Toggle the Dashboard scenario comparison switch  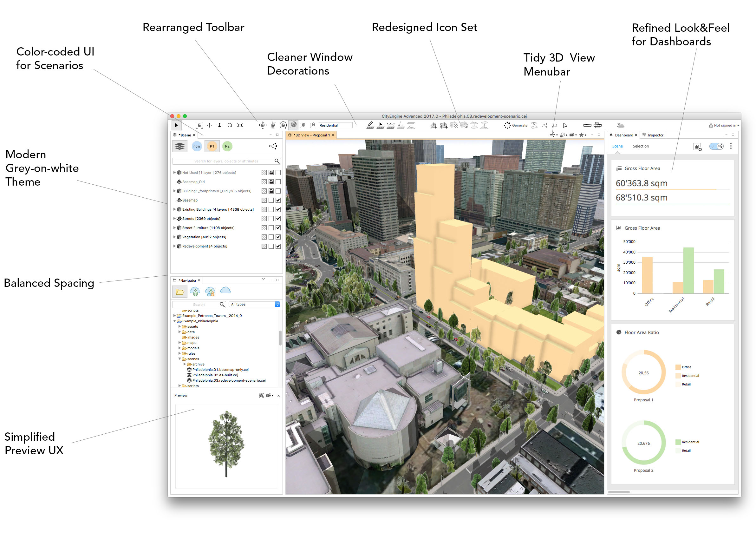click(x=716, y=146)
